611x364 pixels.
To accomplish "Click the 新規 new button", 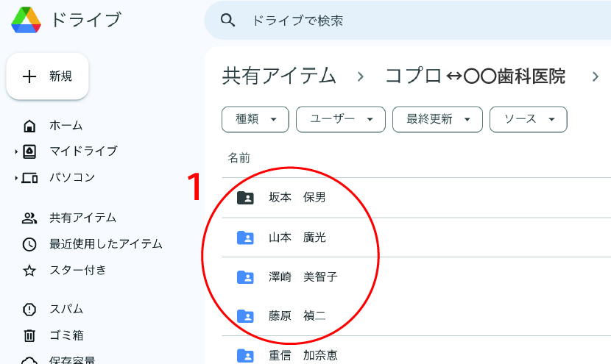I will pyautogui.click(x=48, y=76).
